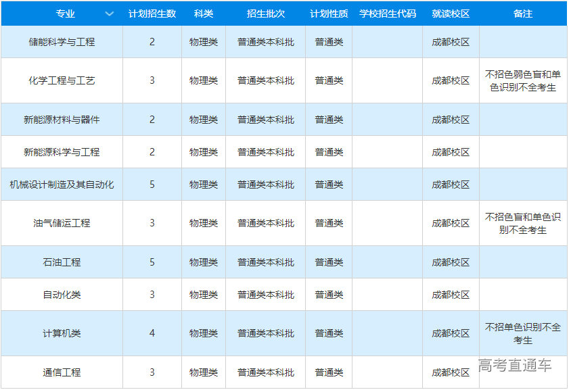571x392 pixels.
Task: Click the 计划招生数 column header
Action: click(152, 14)
